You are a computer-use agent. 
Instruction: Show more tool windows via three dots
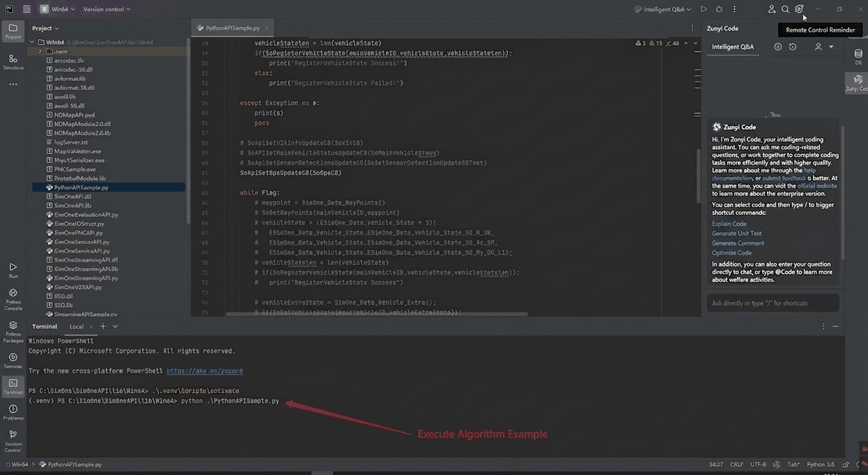point(13,85)
